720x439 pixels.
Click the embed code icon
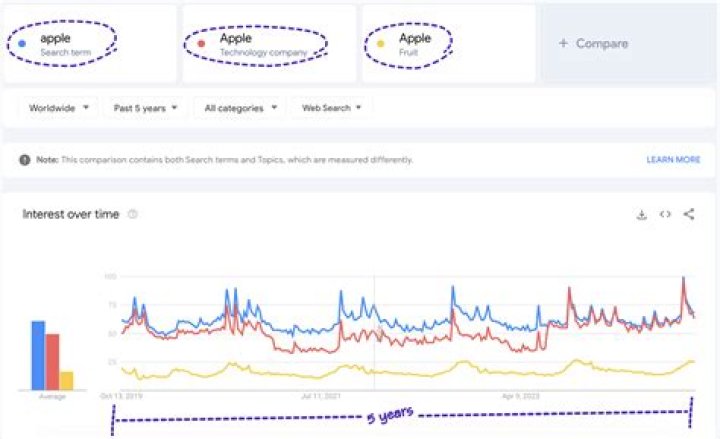665,214
